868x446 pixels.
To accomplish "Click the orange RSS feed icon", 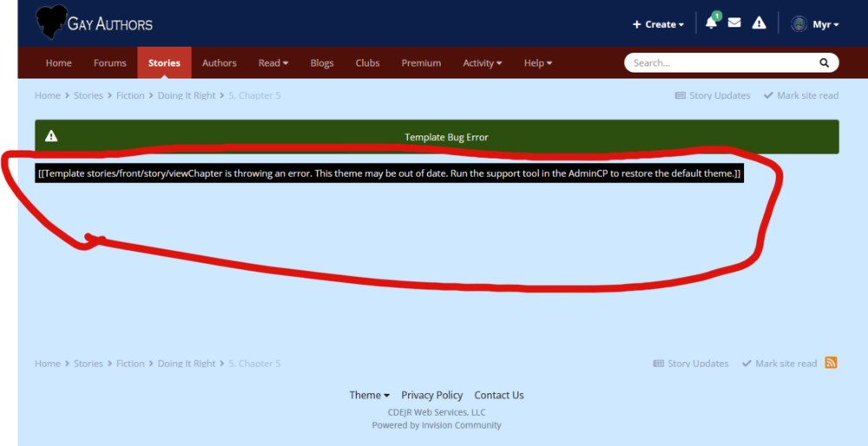I will click(x=831, y=363).
